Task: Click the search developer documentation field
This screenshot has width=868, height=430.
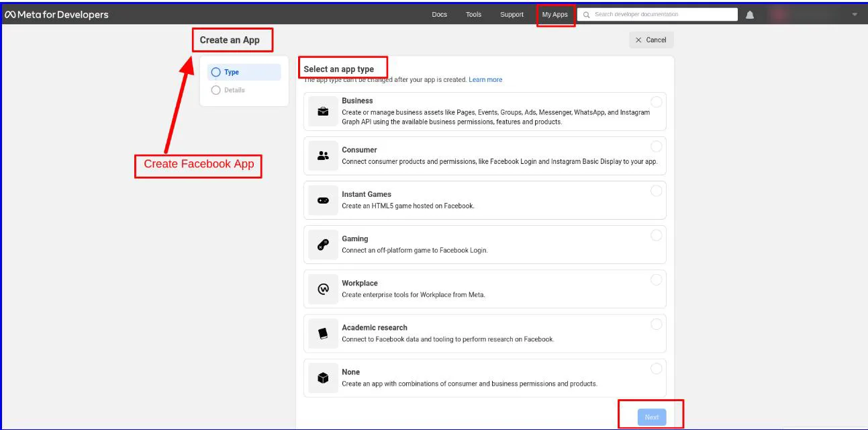Action: pyautogui.click(x=657, y=15)
